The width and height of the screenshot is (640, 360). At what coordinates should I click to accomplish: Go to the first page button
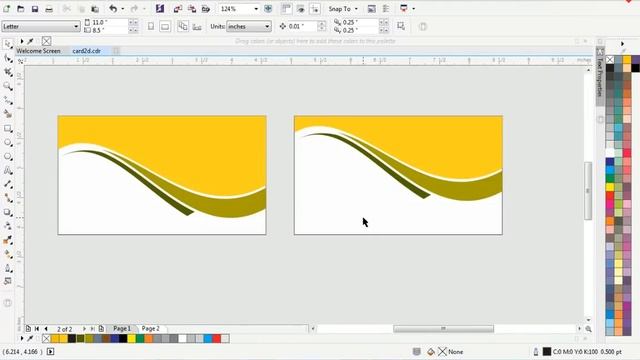37,329
